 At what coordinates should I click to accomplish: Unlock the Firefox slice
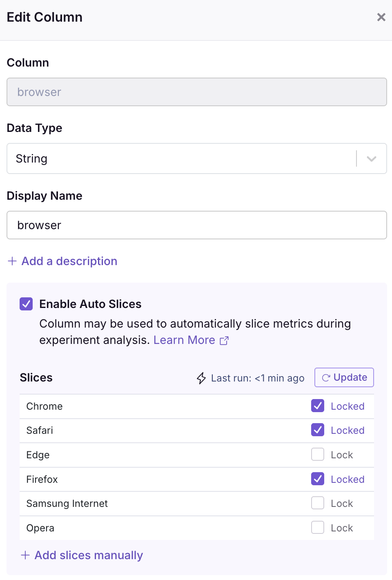point(317,479)
